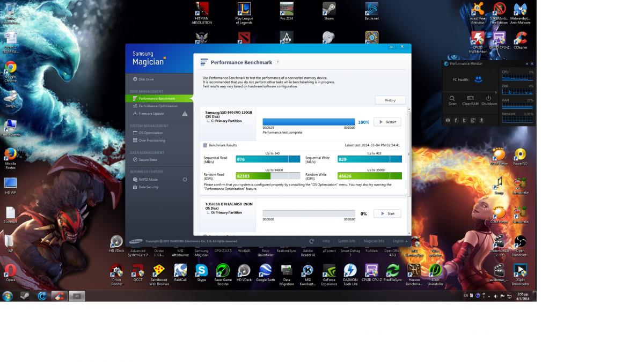Click RAM usage graph in Performance Monitor

point(518,106)
